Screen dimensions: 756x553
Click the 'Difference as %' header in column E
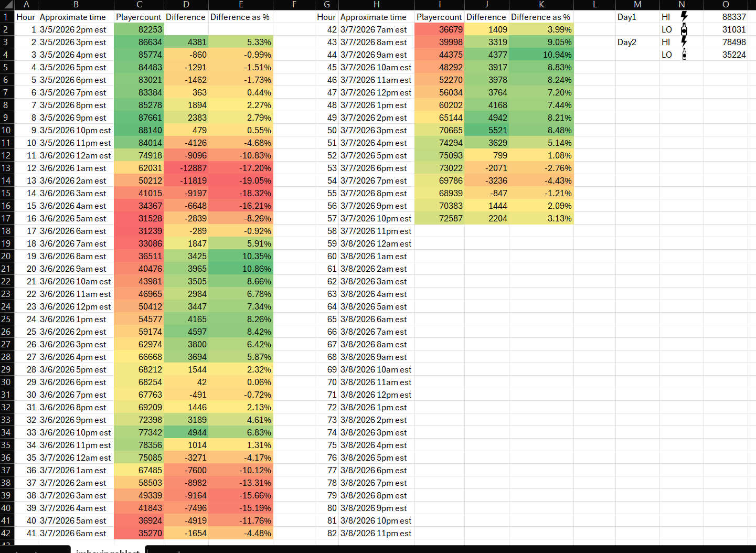(240, 17)
